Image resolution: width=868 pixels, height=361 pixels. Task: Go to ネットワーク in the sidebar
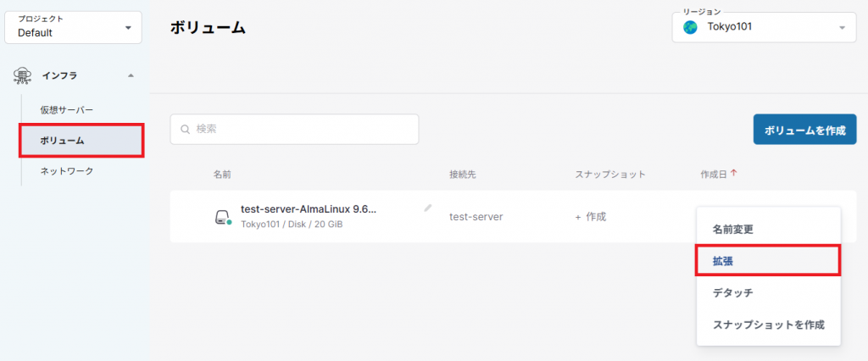(x=67, y=170)
